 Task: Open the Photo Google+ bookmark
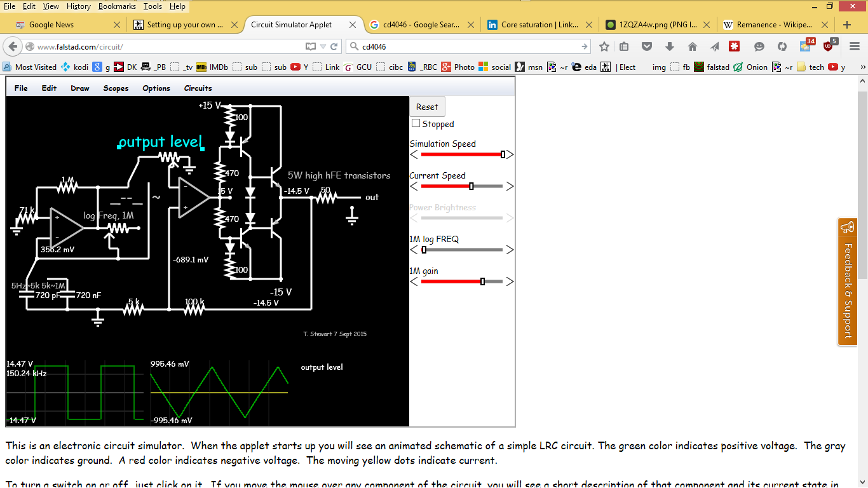(458, 67)
